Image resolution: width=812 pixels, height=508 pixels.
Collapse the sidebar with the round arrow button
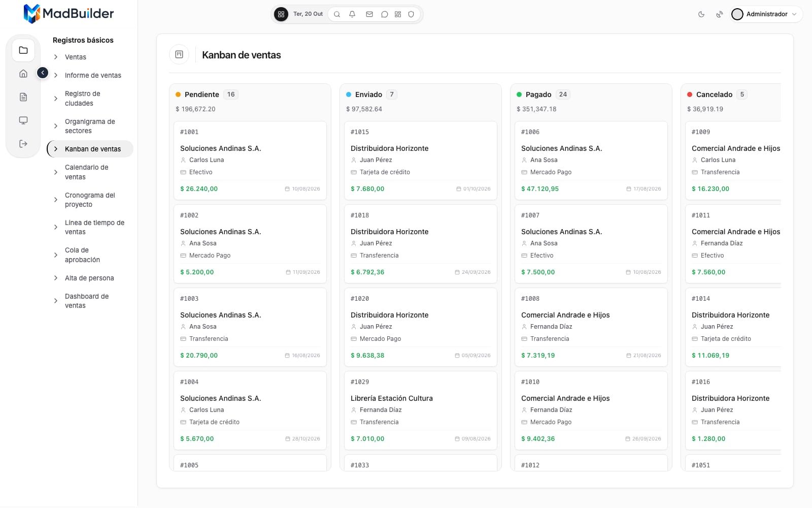(x=43, y=73)
